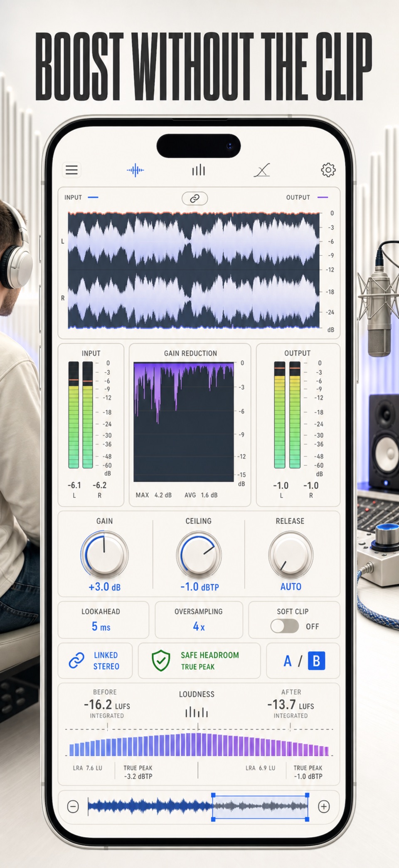Switch to the waveform view tab
Screen dimensions: 399x868
tap(135, 170)
